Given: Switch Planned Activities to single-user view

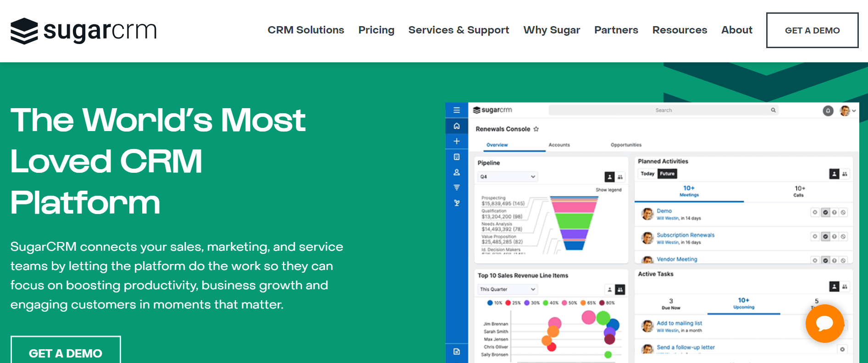Looking at the screenshot, I should coord(834,174).
